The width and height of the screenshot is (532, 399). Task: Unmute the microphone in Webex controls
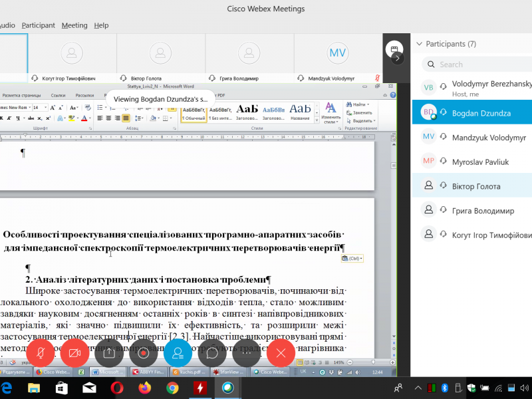pos(41,353)
